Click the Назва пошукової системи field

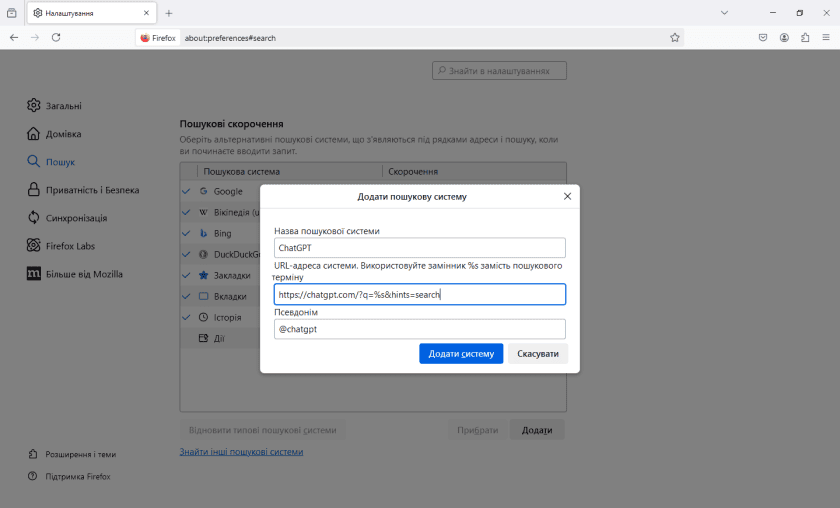[419, 248]
